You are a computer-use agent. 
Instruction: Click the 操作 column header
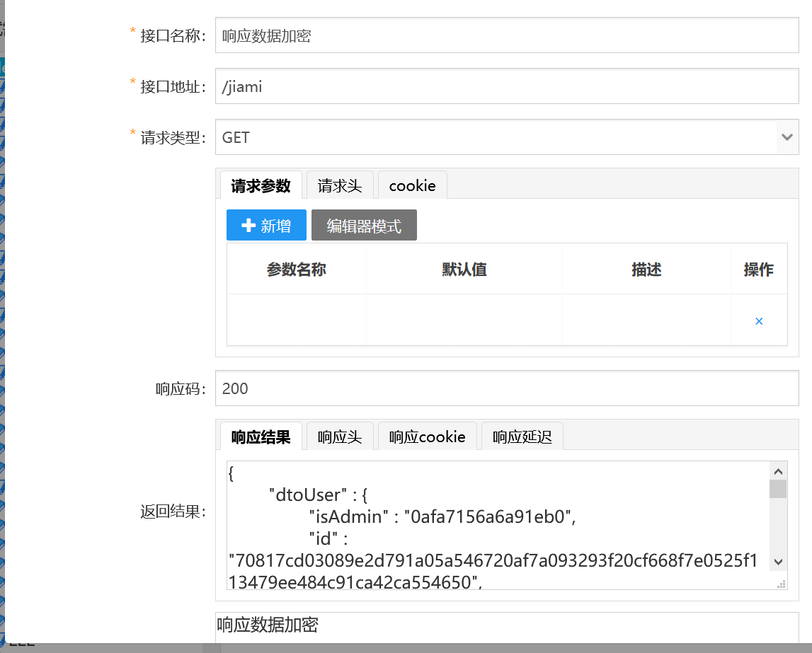(759, 269)
